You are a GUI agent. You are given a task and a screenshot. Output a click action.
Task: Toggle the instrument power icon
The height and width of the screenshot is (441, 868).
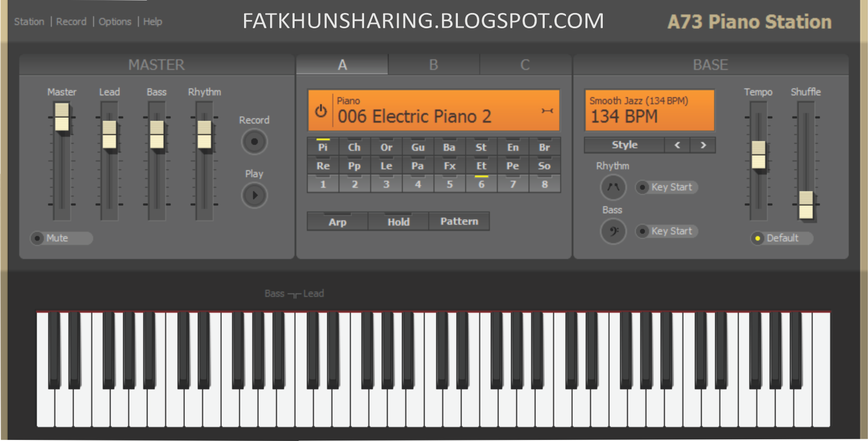(x=321, y=110)
